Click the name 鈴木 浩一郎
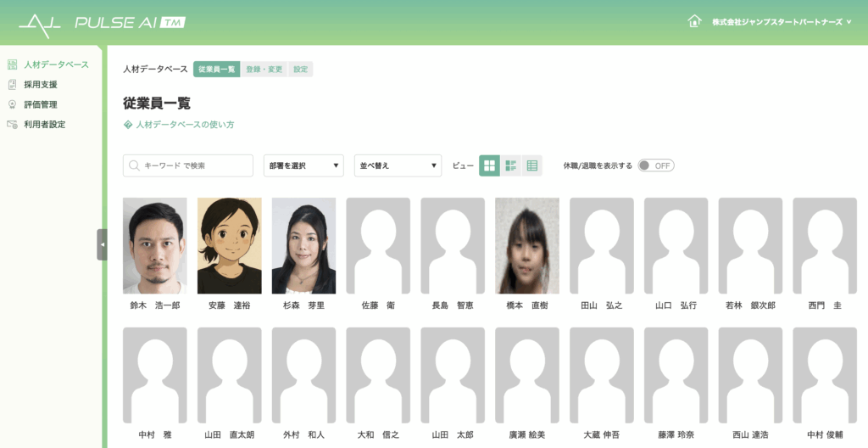The width and height of the screenshot is (868, 448). tap(155, 305)
